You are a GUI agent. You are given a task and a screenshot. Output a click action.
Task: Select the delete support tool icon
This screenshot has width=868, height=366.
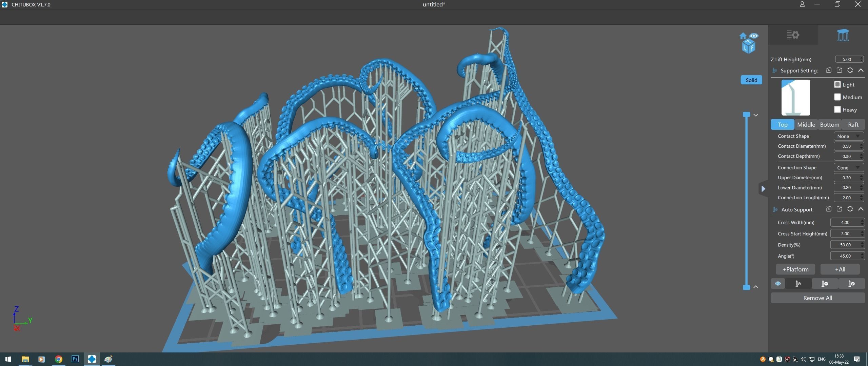coord(825,284)
